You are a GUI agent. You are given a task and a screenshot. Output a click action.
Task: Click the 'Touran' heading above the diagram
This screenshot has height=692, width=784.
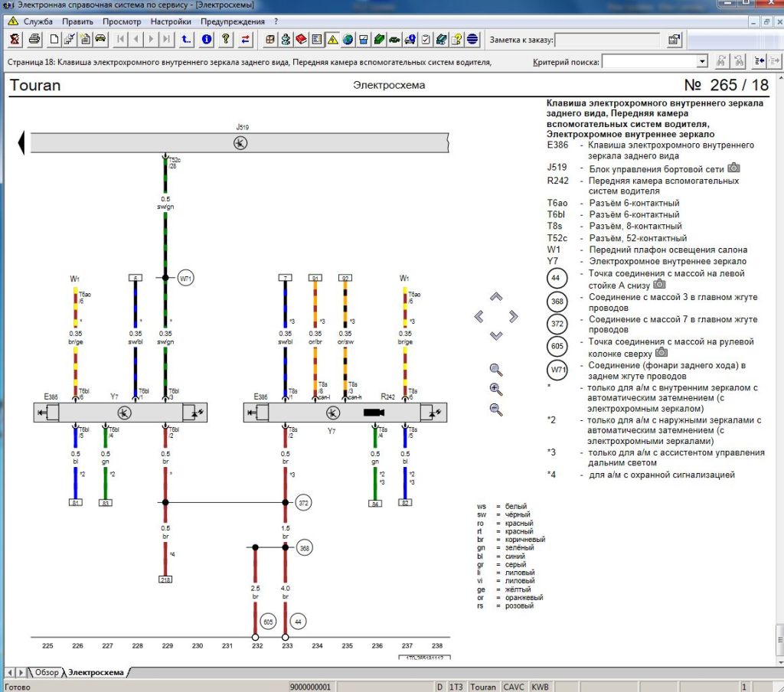(x=35, y=85)
